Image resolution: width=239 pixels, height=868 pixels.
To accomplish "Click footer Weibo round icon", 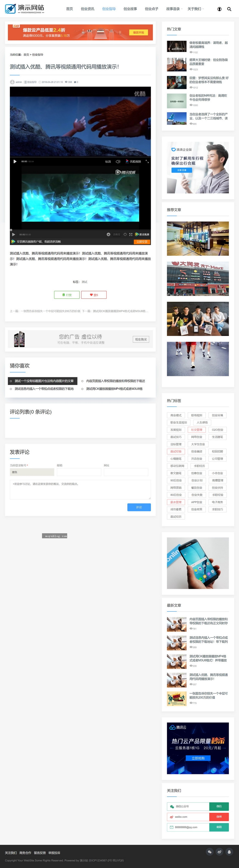I will 219,852.
